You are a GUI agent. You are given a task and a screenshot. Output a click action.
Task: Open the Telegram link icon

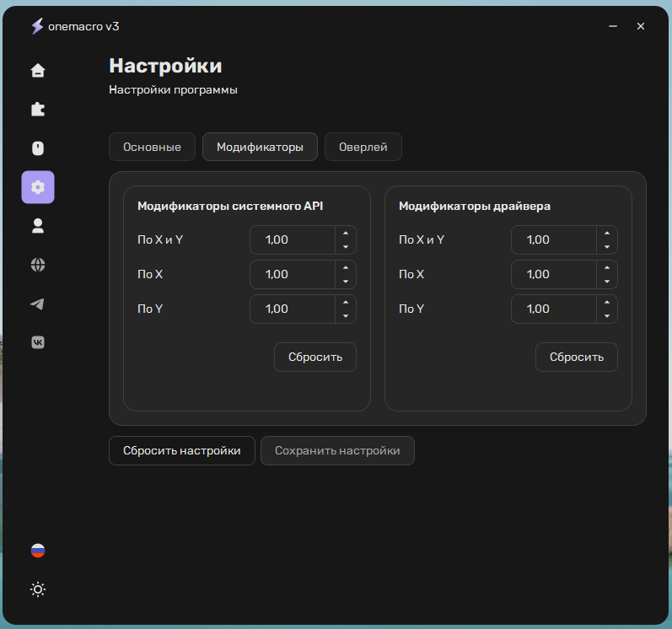click(x=38, y=304)
